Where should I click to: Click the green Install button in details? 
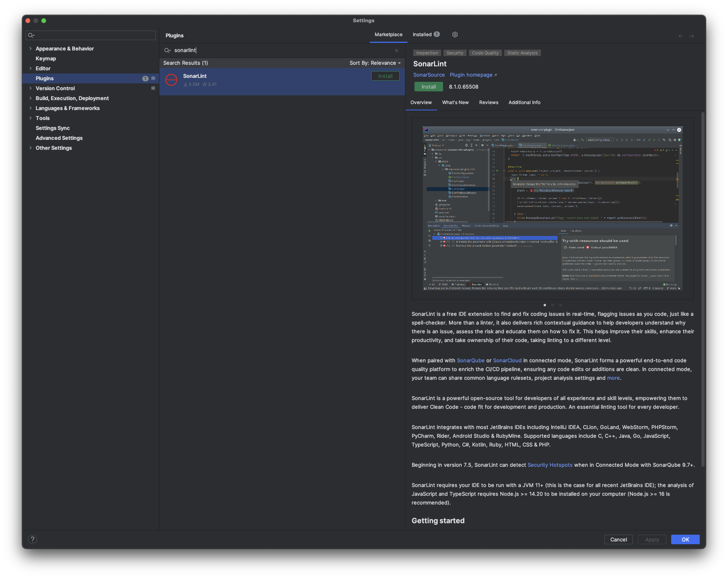click(428, 87)
